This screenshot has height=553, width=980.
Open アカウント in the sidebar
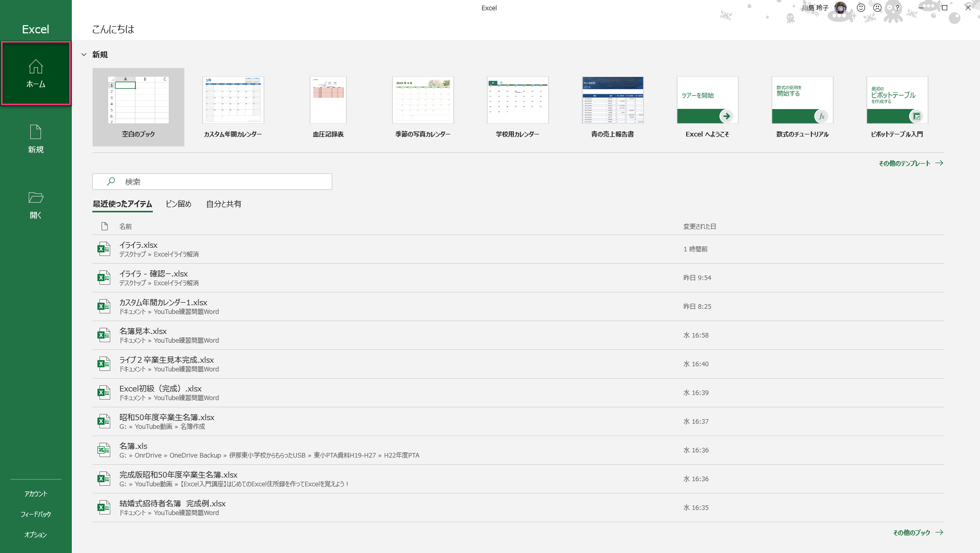pyautogui.click(x=36, y=493)
